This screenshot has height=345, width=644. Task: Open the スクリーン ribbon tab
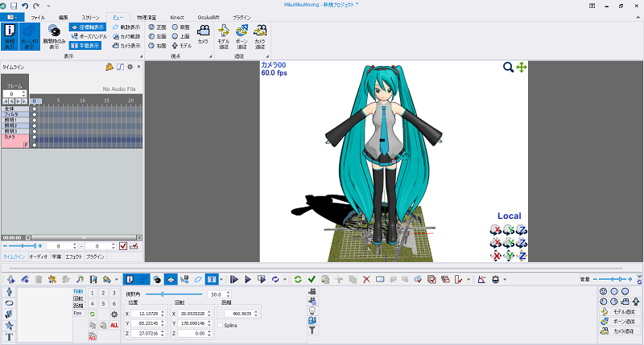click(90, 18)
